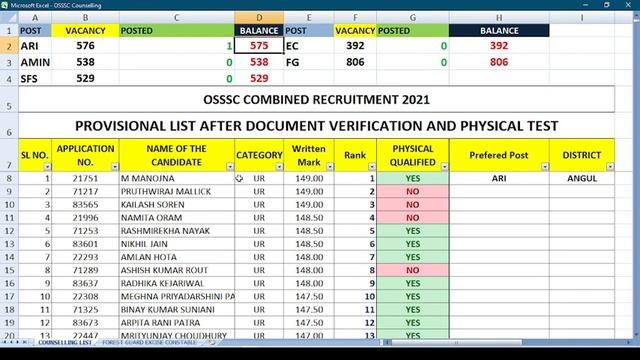Click the AMIN balance cell showing 538
The height and width of the screenshot is (360, 640).
259,62
